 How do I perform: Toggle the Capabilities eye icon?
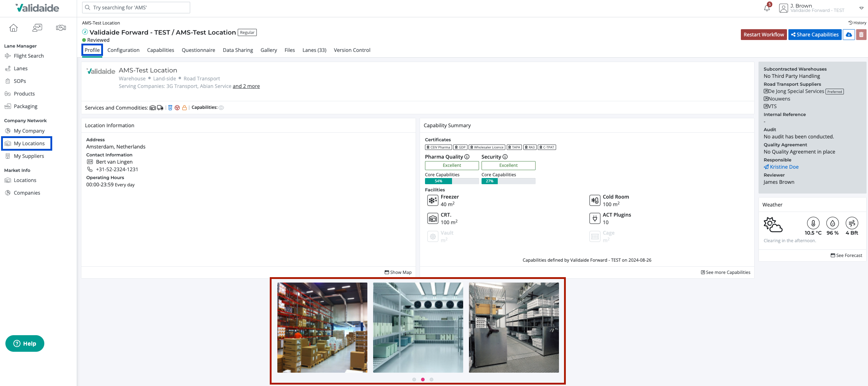point(221,108)
